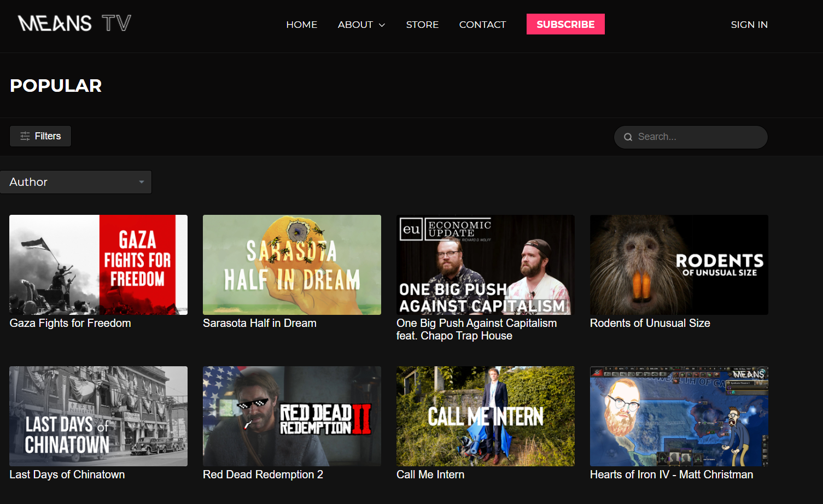Open the Gaza Fights for Freedom thumbnail
The width and height of the screenshot is (823, 504).
tap(98, 265)
